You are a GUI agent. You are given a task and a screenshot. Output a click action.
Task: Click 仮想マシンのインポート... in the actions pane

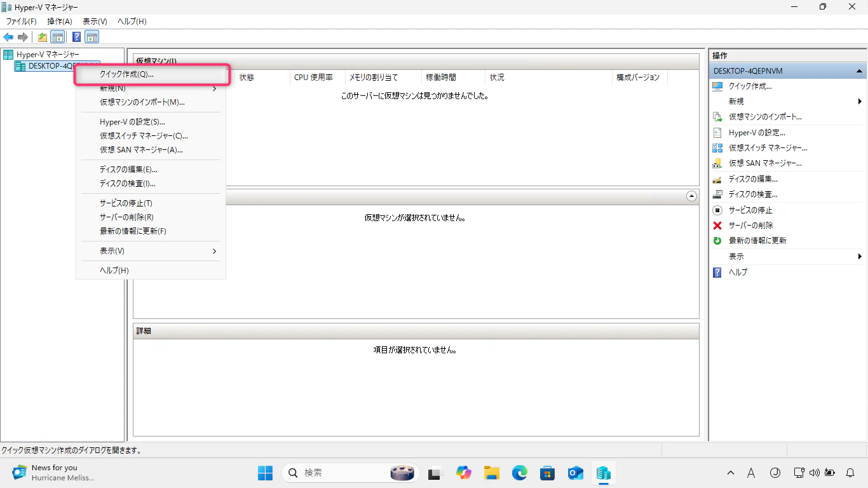pyautogui.click(x=765, y=117)
